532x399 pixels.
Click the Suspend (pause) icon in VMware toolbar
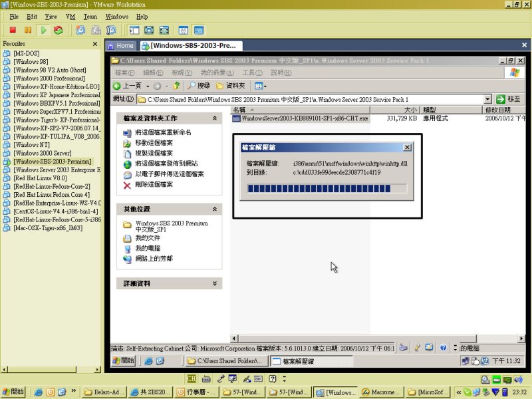click(x=28, y=30)
